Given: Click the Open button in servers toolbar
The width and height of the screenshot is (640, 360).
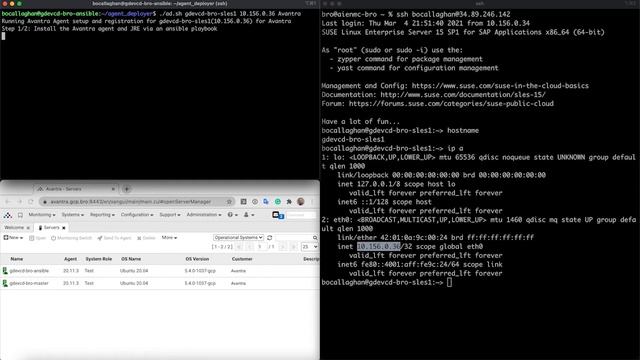Looking at the screenshot, I should tap(38, 238).
